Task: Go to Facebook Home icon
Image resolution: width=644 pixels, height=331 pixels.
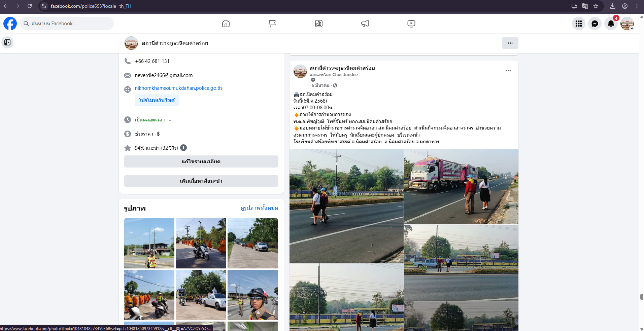Action: [x=226, y=24]
